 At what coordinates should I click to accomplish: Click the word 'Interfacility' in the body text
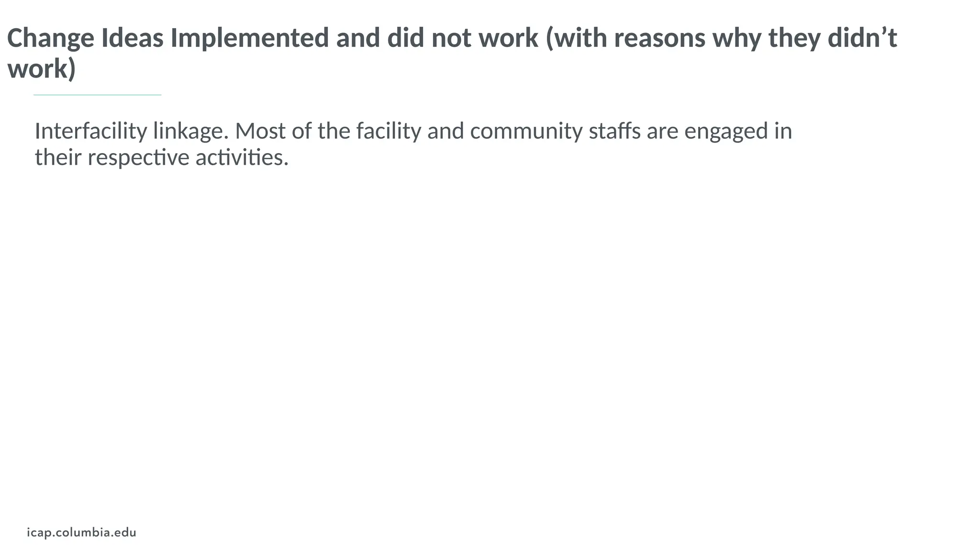click(91, 131)
